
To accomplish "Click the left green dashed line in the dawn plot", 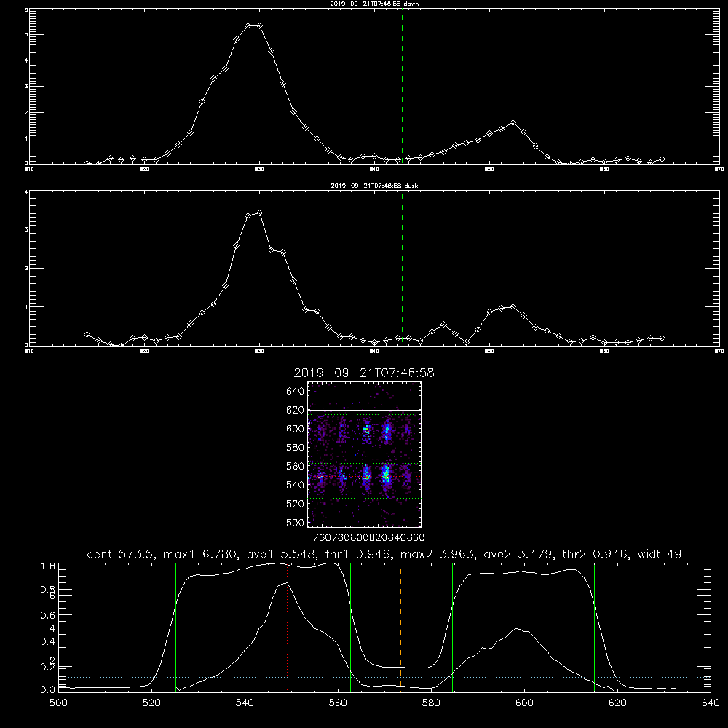I will tap(232, 87).
